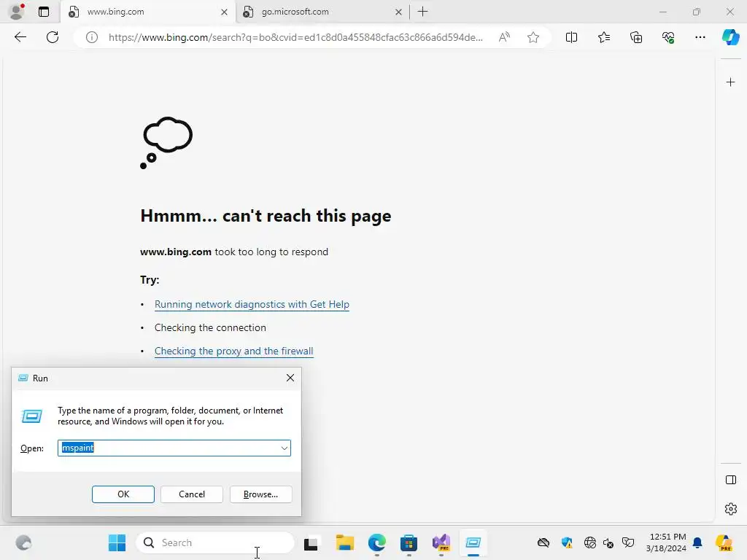Cancel the Run dialog
This screenshot has height=560, width=747.
(x=192, y=494)
